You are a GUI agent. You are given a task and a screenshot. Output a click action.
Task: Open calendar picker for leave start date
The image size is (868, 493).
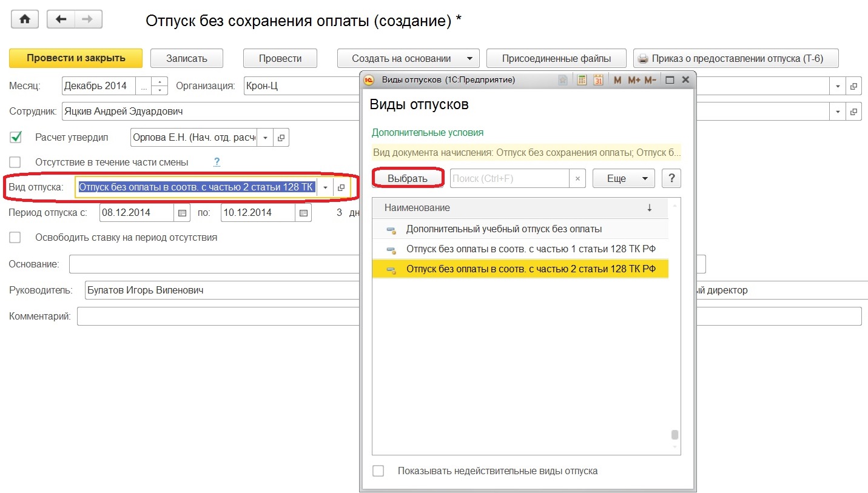[181, 213]
